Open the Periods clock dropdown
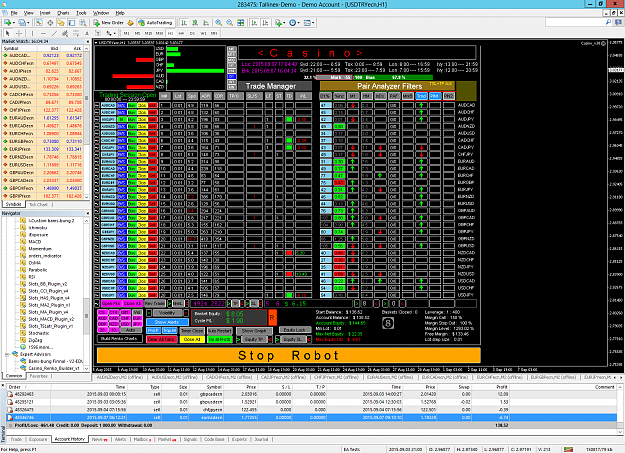The image size is (625, 453). coord(299,23)
